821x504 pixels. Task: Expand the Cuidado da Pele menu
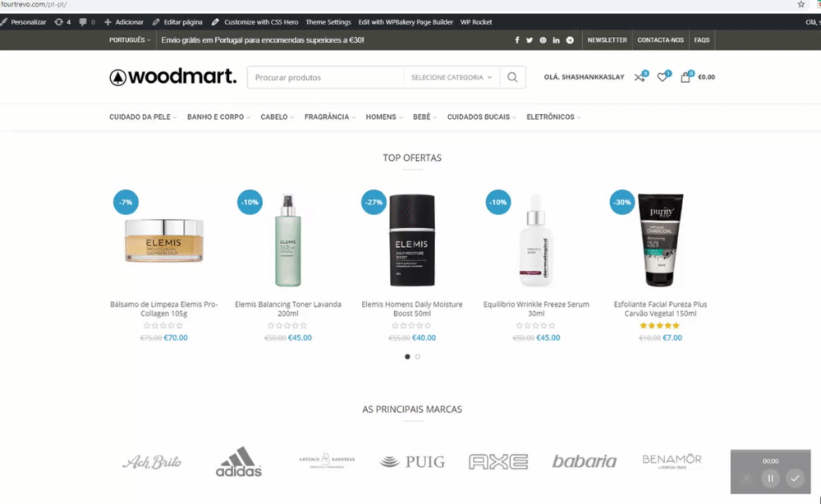pos(142,117)
